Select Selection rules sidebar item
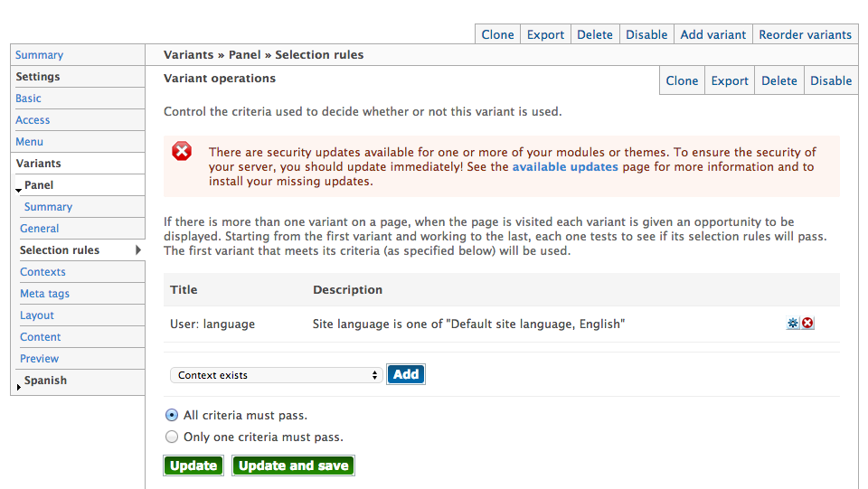This screenshot has height=489, width=868. [x=60, y=250]
